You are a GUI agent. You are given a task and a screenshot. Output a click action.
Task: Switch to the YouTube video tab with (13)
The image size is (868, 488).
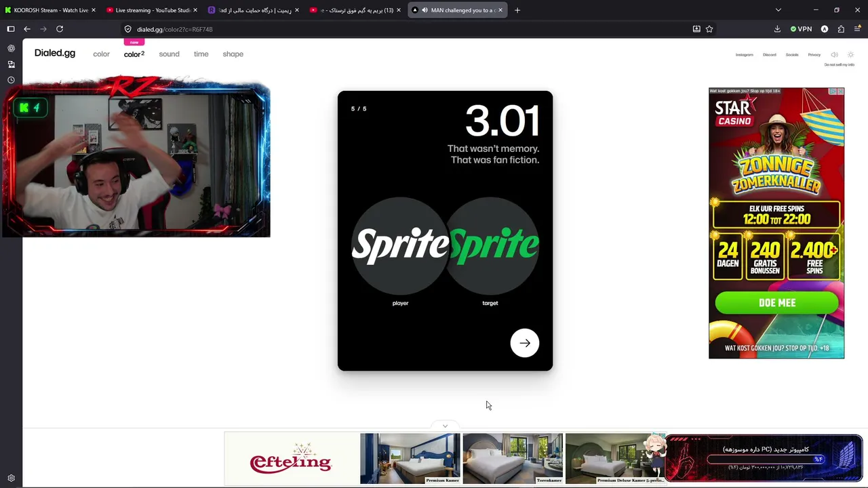coord(356,10)
